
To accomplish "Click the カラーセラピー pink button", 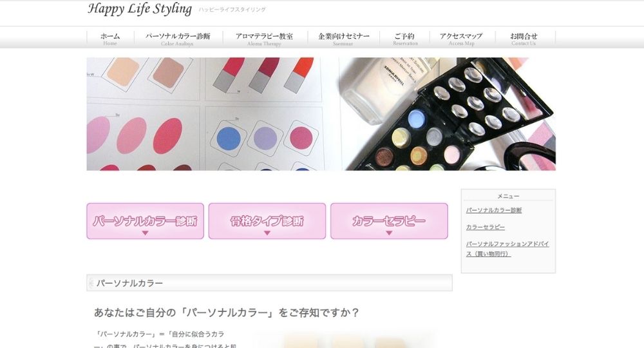I will pyautogui.click(x=389, y=221).
